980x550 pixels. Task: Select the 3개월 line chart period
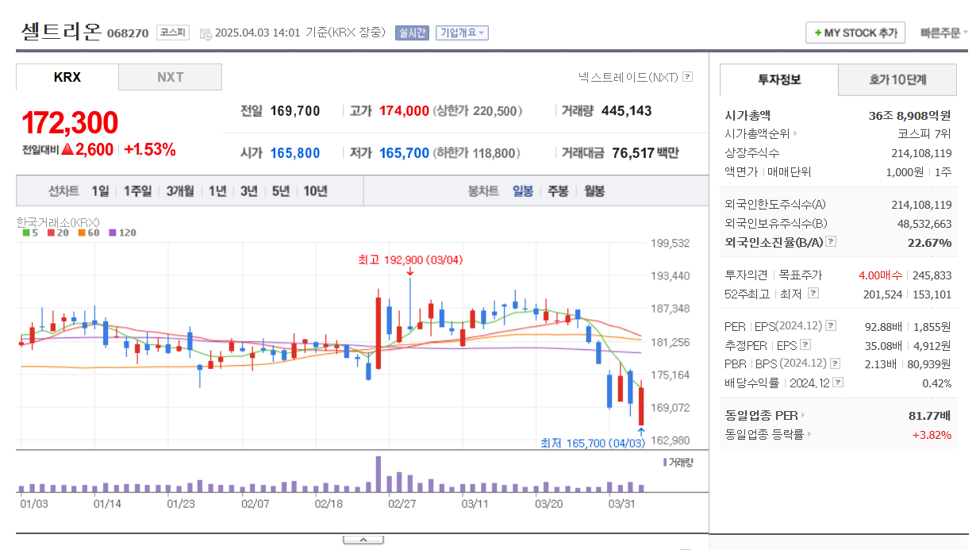(x=180, y=190)
